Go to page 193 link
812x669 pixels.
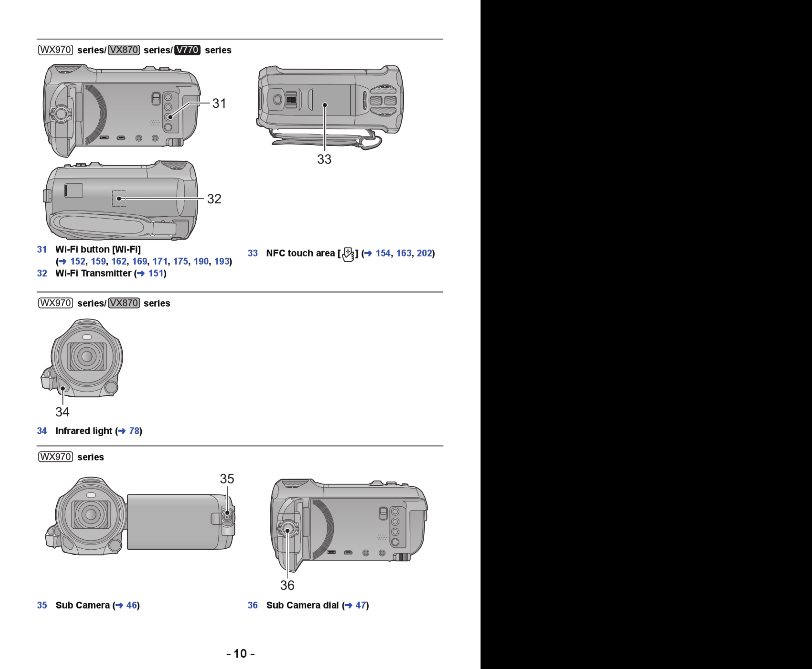click(222, 261)
